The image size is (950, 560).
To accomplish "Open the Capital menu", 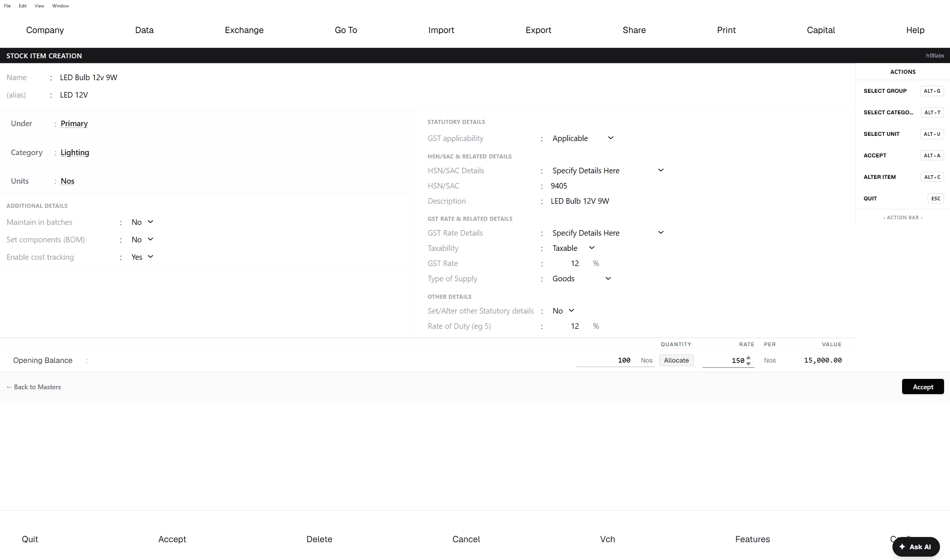I will [x=820, y=30].
